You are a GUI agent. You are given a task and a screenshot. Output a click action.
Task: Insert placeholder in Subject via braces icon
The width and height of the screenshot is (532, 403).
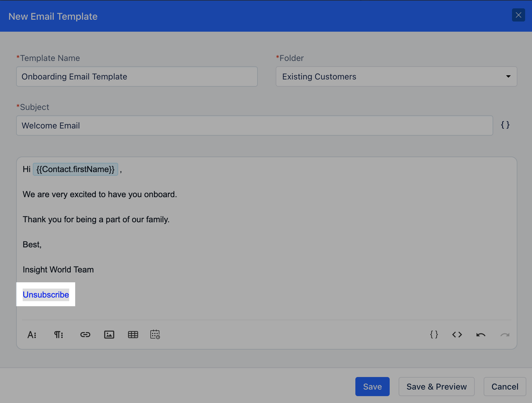pyautogui.click(x=505, y=125)
